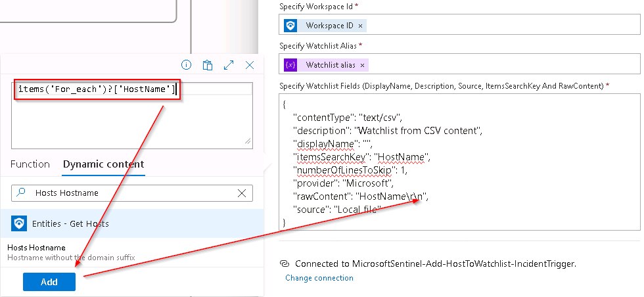Click the blue Add button
Image resolution: width=644 pixels, height=297 pixels.
[49, 282]
